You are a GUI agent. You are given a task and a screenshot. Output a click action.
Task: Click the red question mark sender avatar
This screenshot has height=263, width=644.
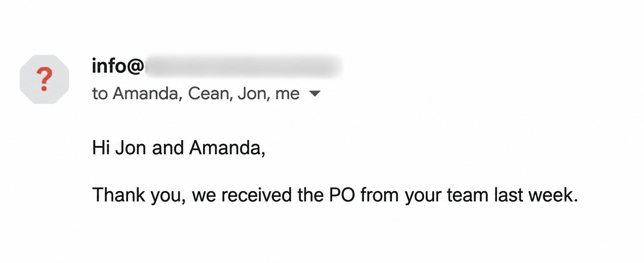click(44, 79)
